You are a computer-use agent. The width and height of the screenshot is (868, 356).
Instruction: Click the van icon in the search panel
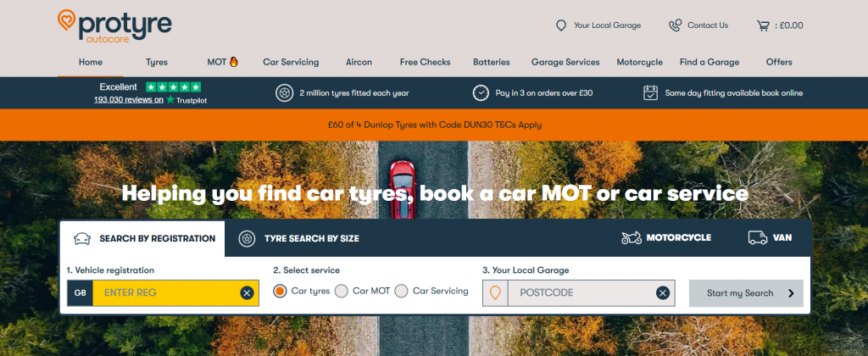[x=757, y=237]
